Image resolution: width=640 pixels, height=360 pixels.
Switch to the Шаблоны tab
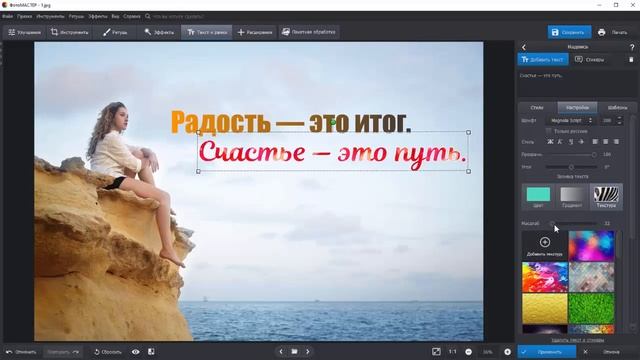617,108
